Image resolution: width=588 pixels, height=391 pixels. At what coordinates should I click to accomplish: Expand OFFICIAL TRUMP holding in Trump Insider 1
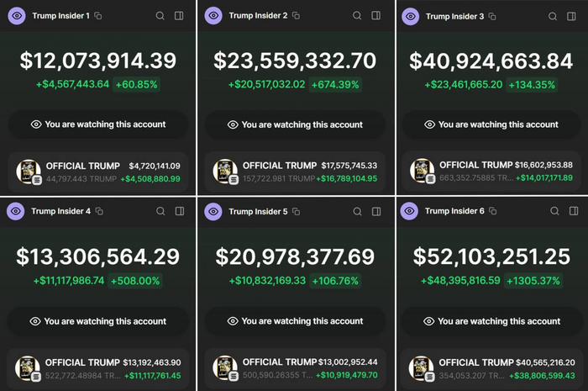coord(98,172)
